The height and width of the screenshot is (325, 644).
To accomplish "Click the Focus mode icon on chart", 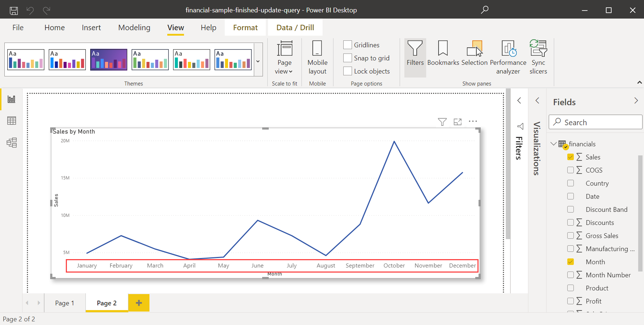I will click(457, 122).
